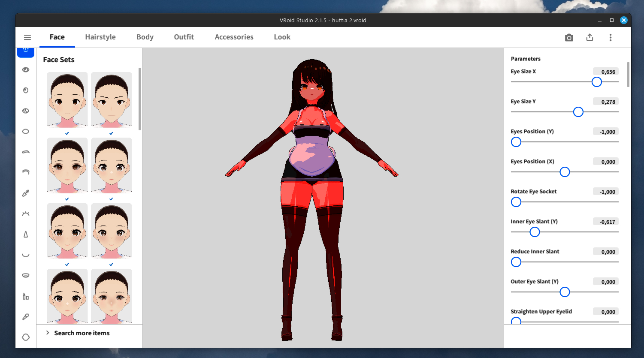Viewport: 644px width, 358px height.
Task: Select the lips category icon in sidebar
Action: click(26, 275)
